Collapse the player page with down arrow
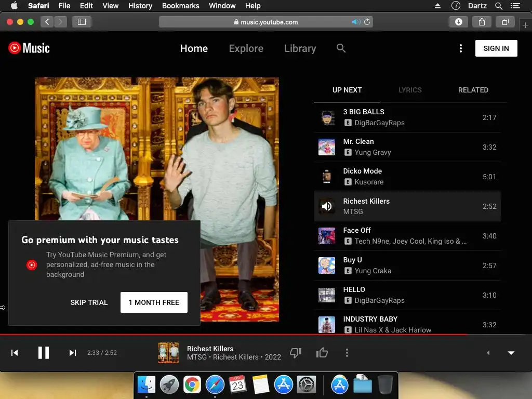 tap(511, 353)
